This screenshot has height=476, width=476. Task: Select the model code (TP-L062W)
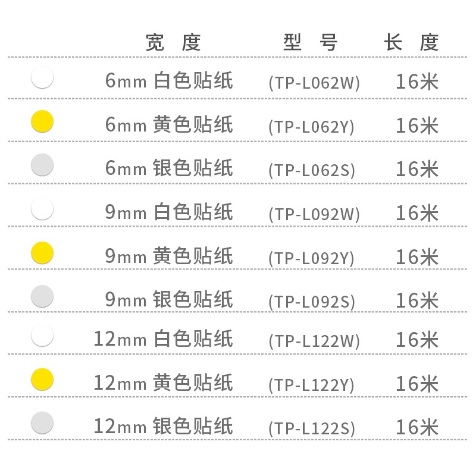(314, 83)
